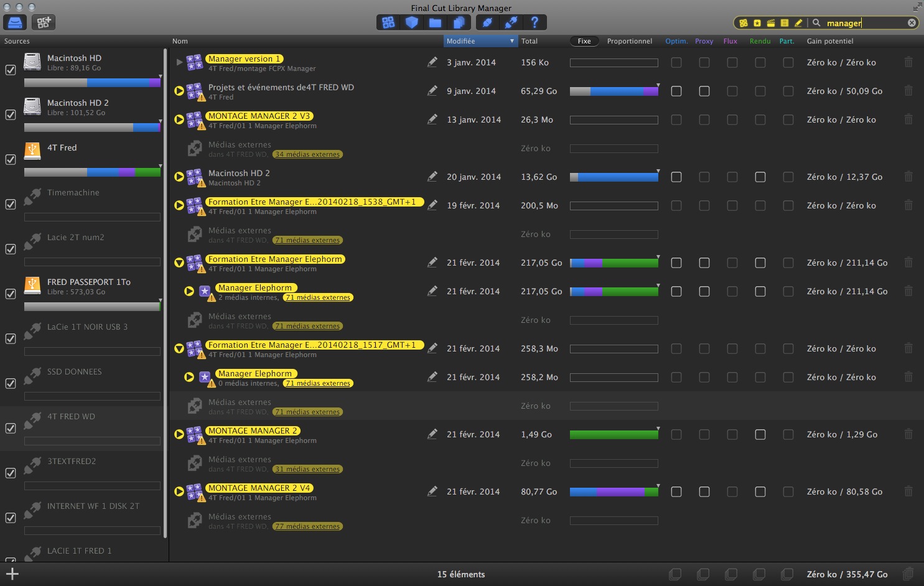924x586 pixels.
Task: Collapse Formation Etre Manager 20140218_1517 library
Action: (179, 348)
